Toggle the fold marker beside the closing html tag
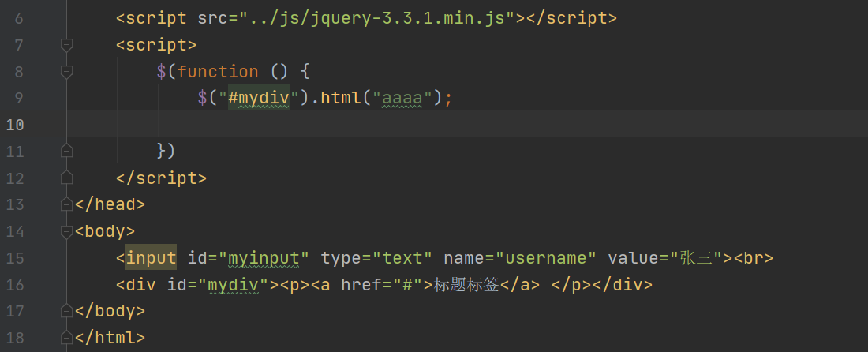 (66, 337)
